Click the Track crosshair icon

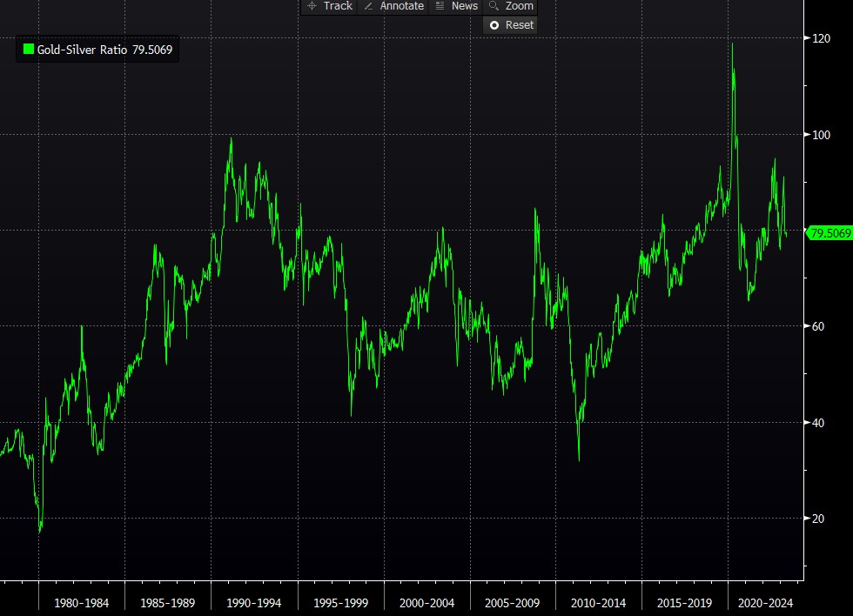[312, 6]
